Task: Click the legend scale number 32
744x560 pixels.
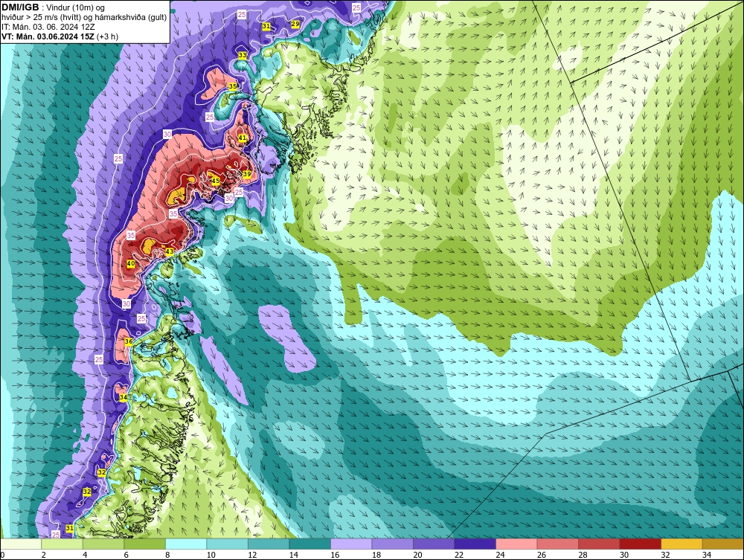Action: 665,555
